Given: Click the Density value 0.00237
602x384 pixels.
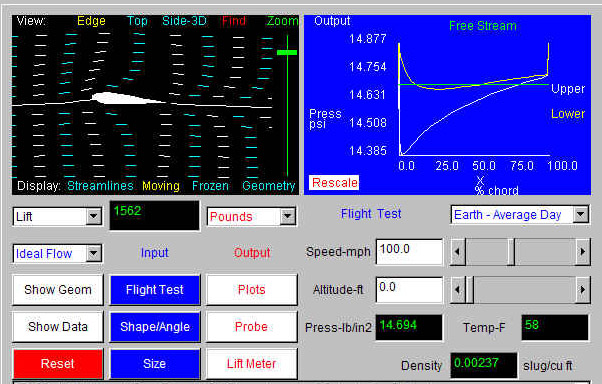Looking at the screenshot, I should pyautogui.click(x=484, y=365).
